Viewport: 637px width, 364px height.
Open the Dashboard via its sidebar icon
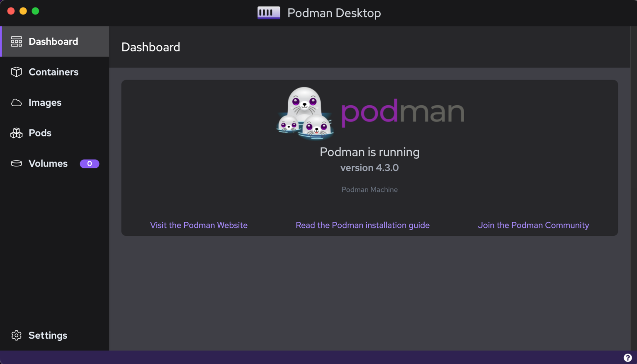(x=16, y=41)
